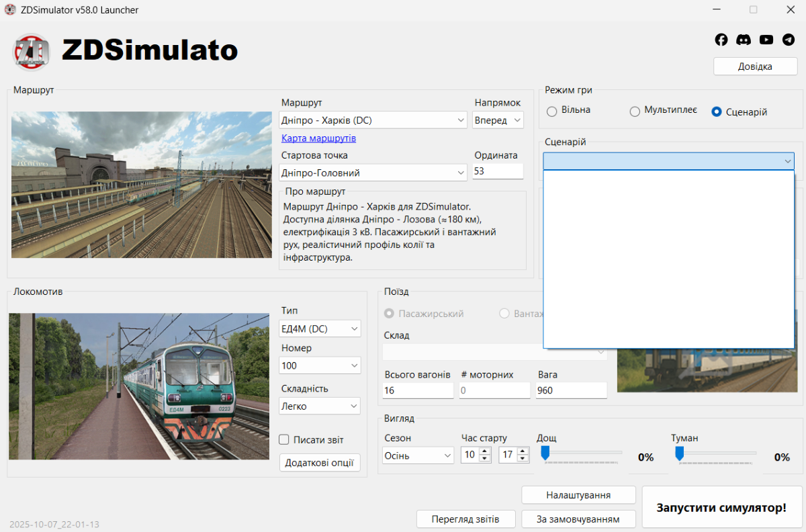This screenshot has width=806, height=532.
Task: Decrease the start minutes with down arrow
Action: tap(523, 459)
